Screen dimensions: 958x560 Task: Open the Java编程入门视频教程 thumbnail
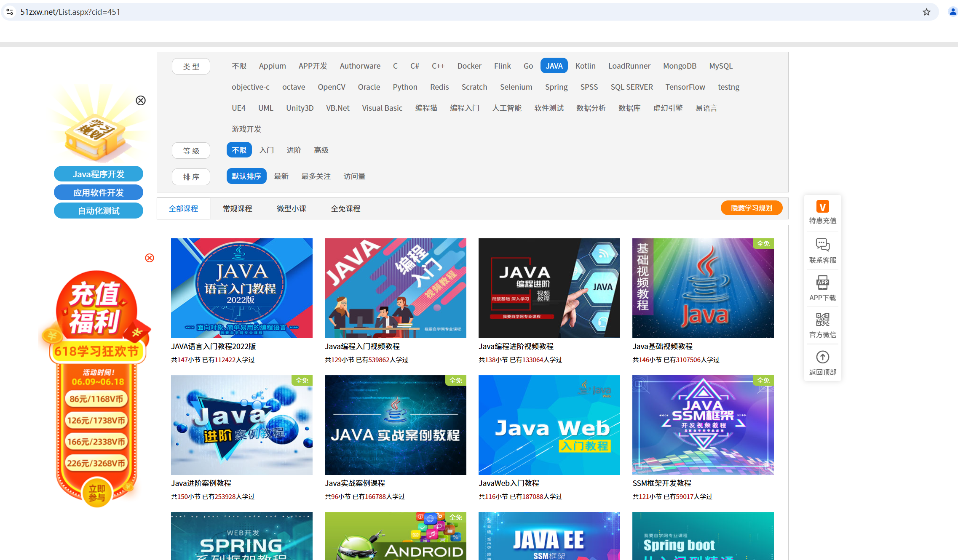tap(396, 288)
